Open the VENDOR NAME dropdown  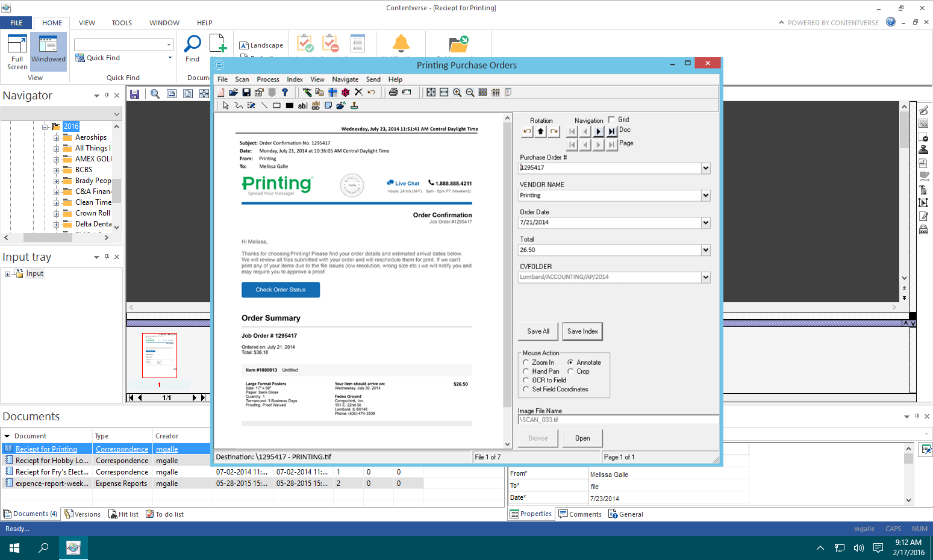click(x=705, y=196)
